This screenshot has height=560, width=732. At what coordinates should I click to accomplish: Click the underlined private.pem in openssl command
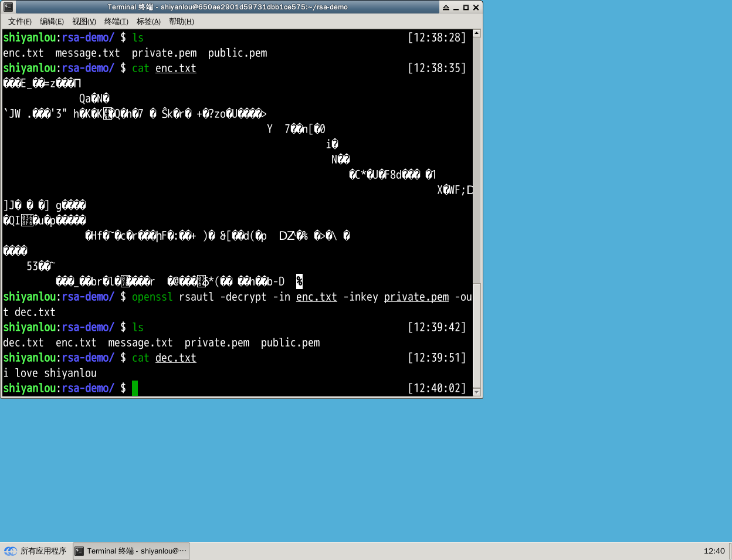pos(416,297)
